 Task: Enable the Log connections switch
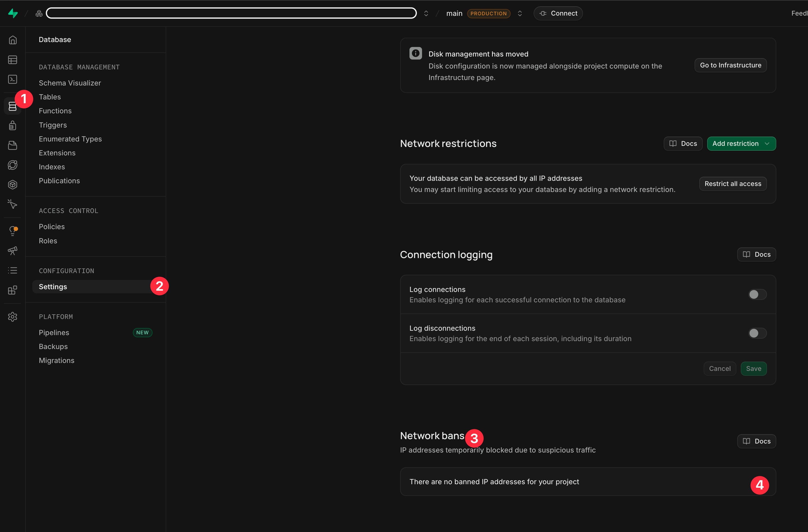pos(757,294)
